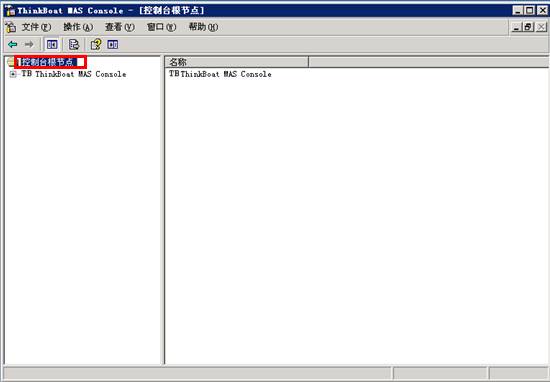
Task: Open the 查看(V) menu
Action: point(120,27)
